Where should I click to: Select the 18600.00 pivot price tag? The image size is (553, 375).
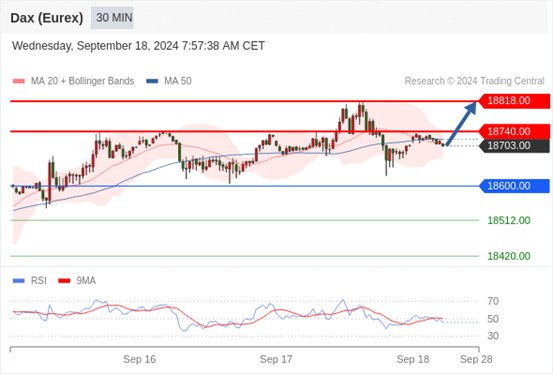[x=514, y=186]
